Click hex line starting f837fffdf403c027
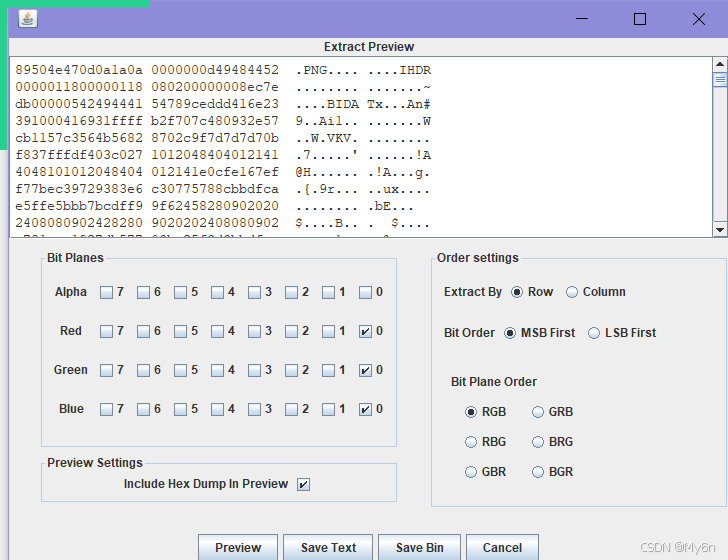The image size is (728, 560). pos(147,155)
